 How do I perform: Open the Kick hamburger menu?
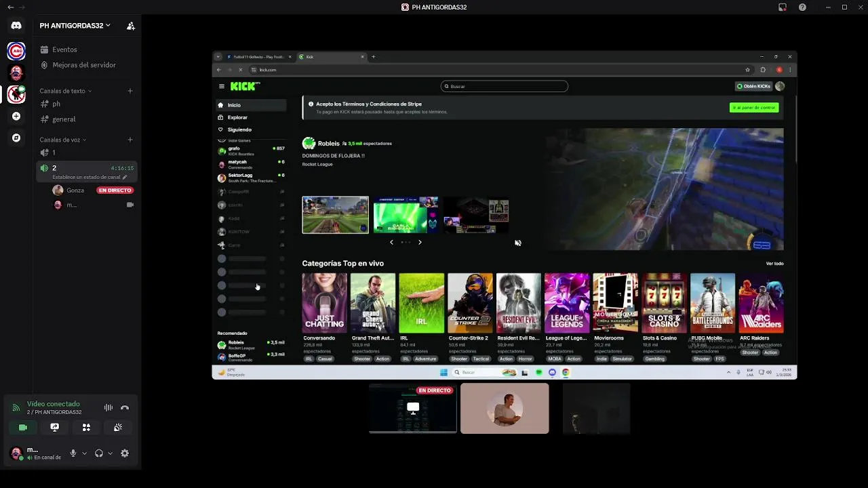[x=221, y=86]
